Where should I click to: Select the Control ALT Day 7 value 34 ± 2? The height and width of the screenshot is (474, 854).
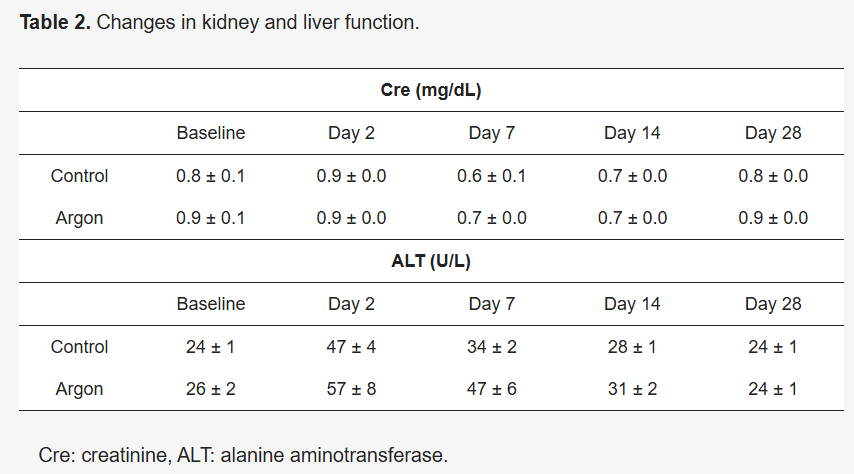[x=492, y=347]
